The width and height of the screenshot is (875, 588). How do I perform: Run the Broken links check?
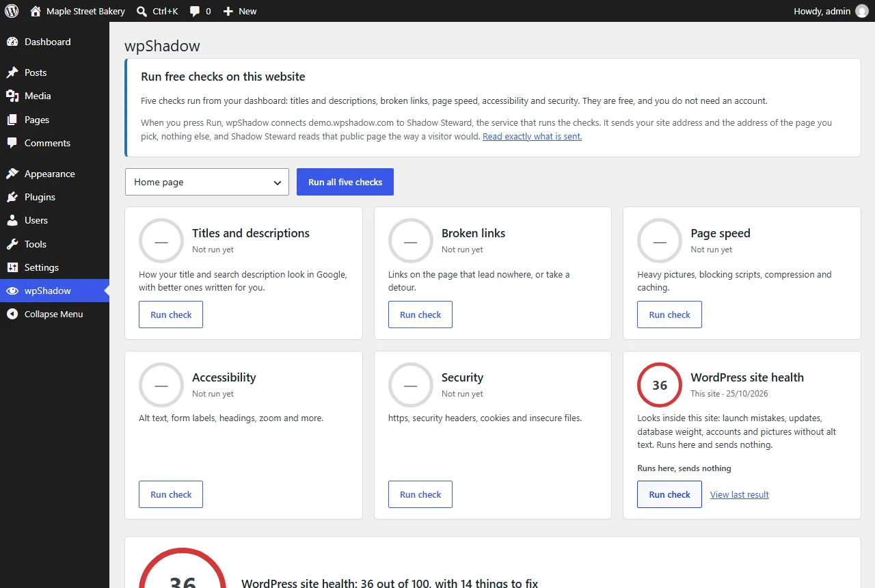tap(420, 315)
